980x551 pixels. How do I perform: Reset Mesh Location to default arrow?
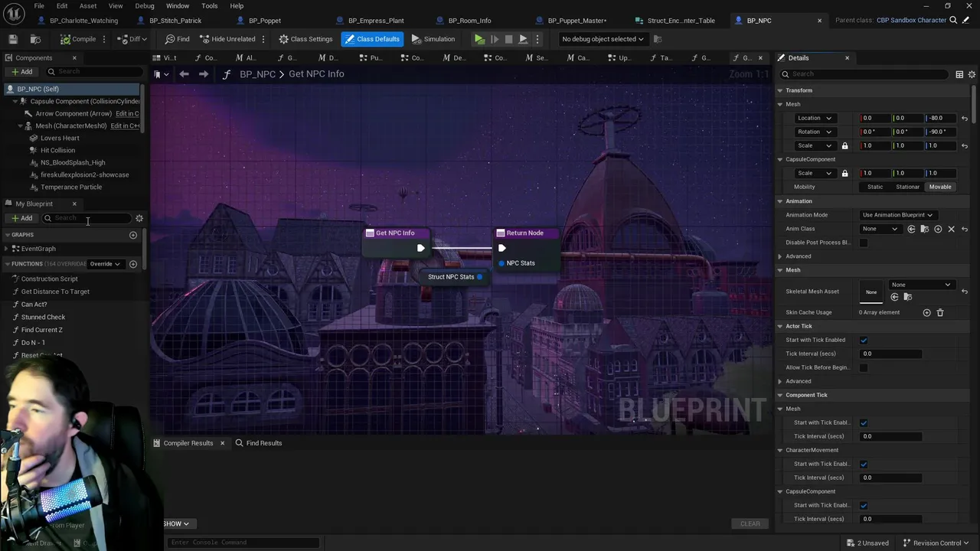point(965,118)
